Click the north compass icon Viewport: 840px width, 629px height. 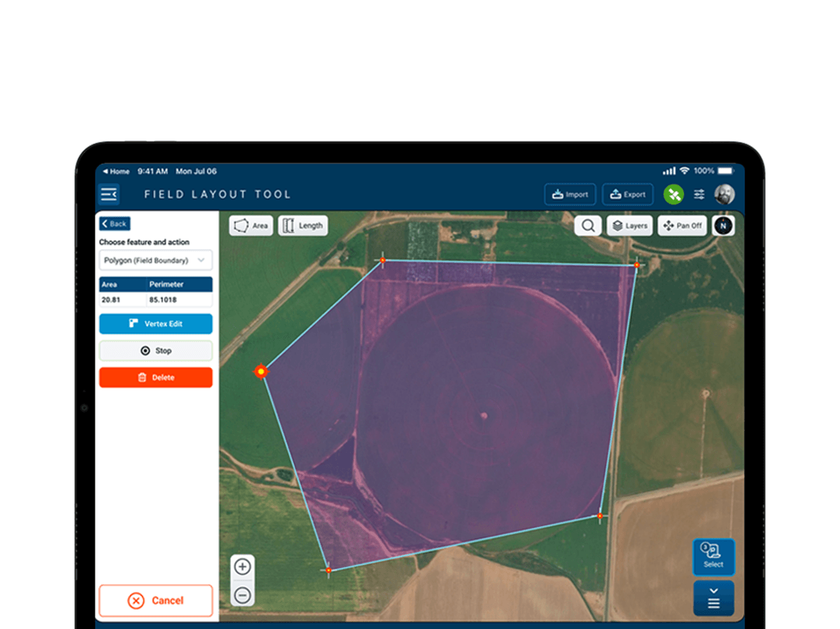point(723,225)
